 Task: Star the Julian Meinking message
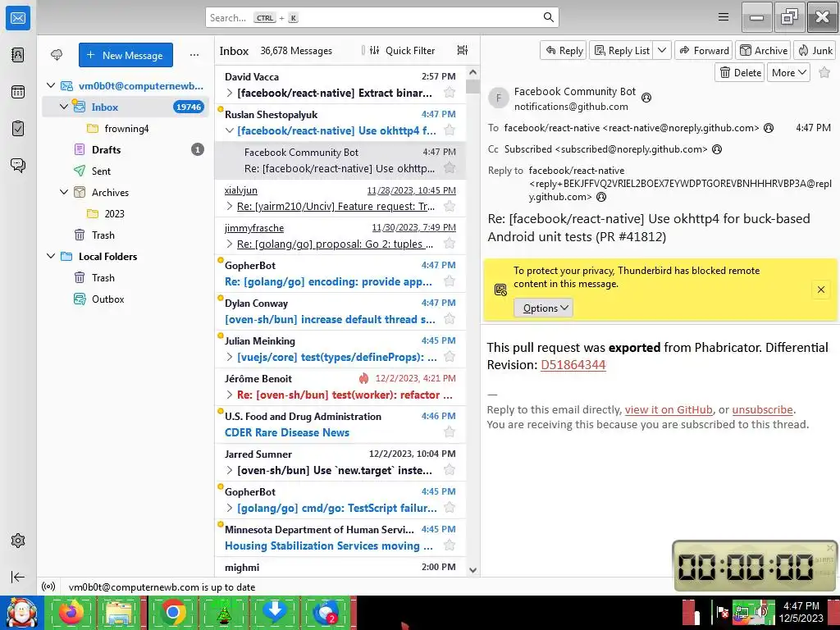tap(450, 356)
